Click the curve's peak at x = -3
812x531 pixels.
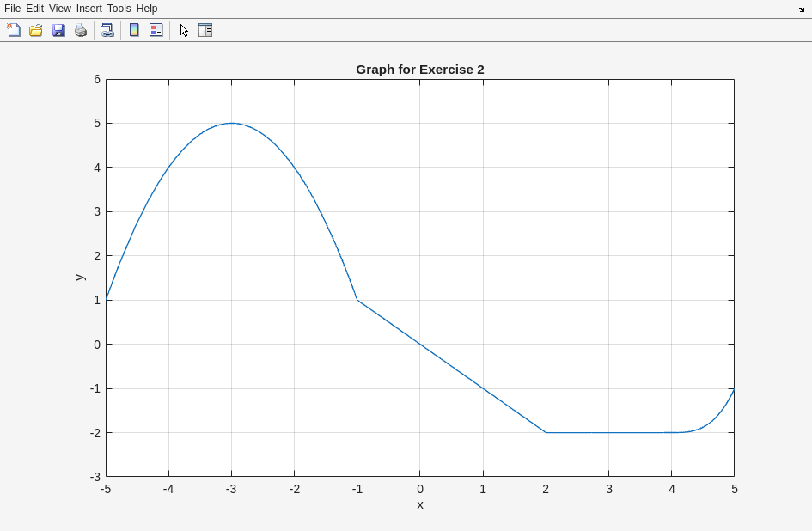(x=231, y=123)
